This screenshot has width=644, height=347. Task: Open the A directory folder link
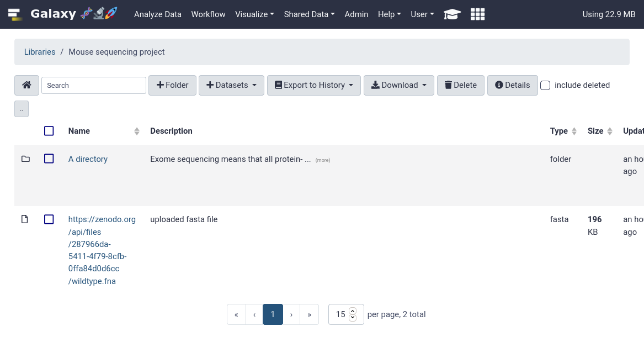coord(88,159)
